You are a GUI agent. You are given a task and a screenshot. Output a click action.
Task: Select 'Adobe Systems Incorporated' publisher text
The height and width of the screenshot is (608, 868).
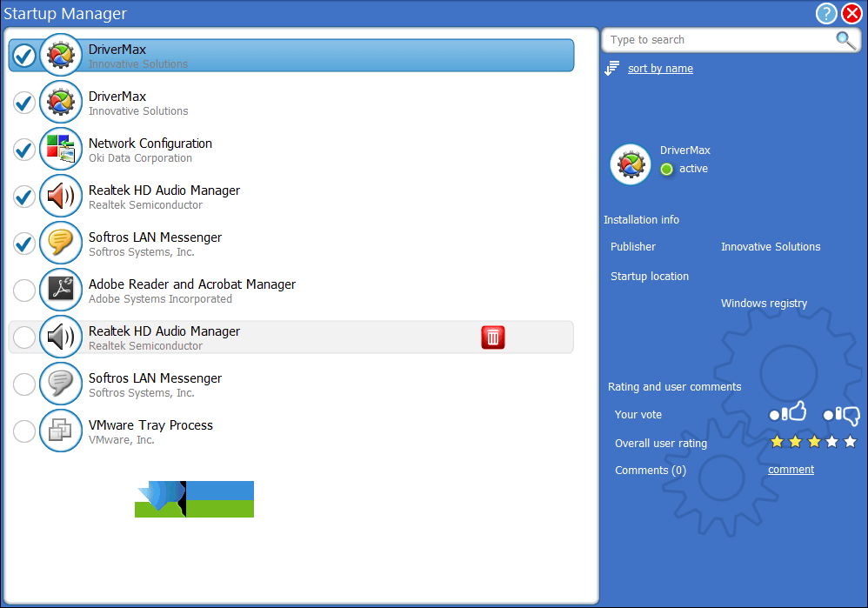coord(160,299)
